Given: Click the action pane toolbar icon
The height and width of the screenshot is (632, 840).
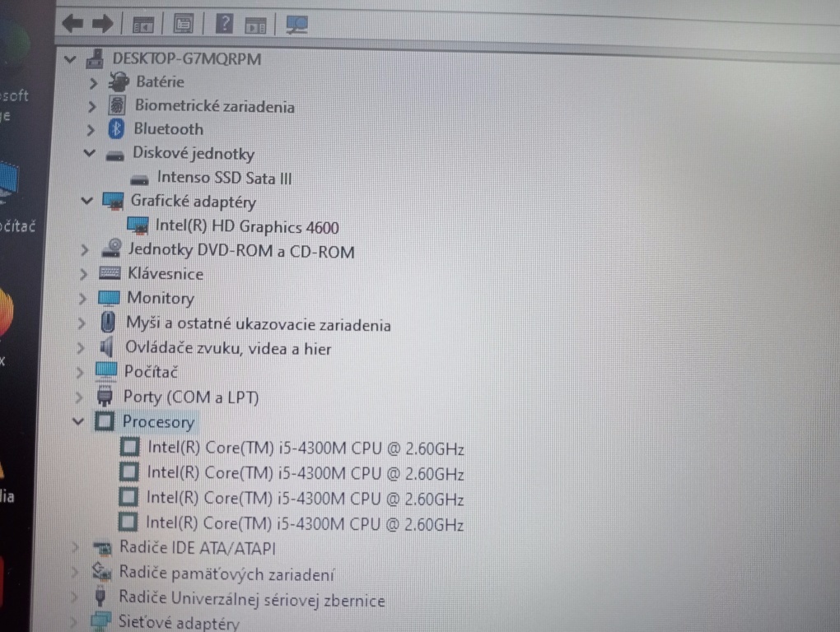Looking at the screenshot, I should [x=255, y=26].
